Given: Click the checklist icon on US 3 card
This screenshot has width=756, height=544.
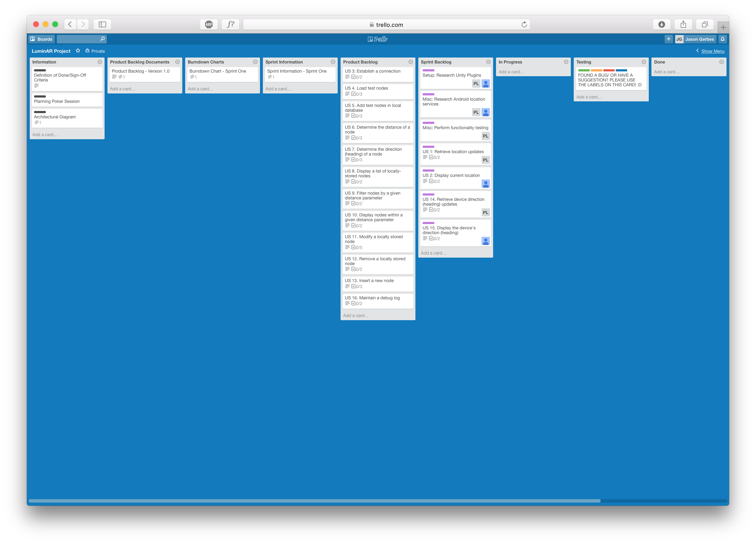Looking at the screenshot, I should (x=353, y=77).
